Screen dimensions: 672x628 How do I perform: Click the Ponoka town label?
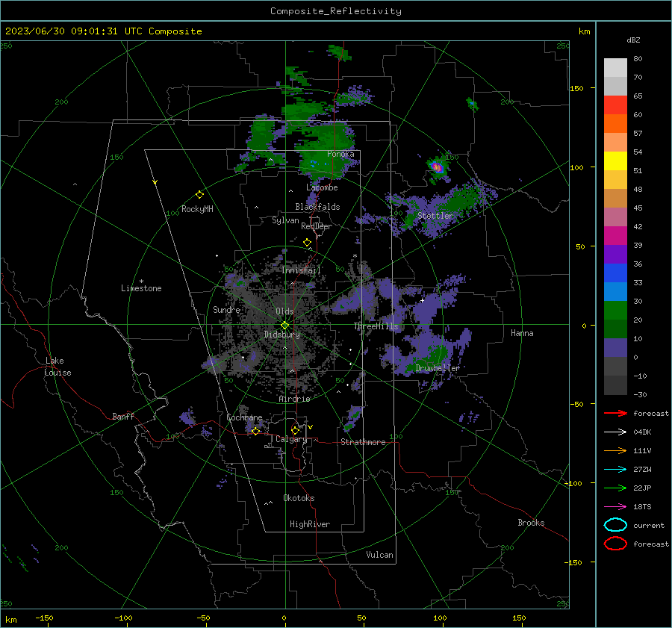pyautogui.click(x=340, y=154)
